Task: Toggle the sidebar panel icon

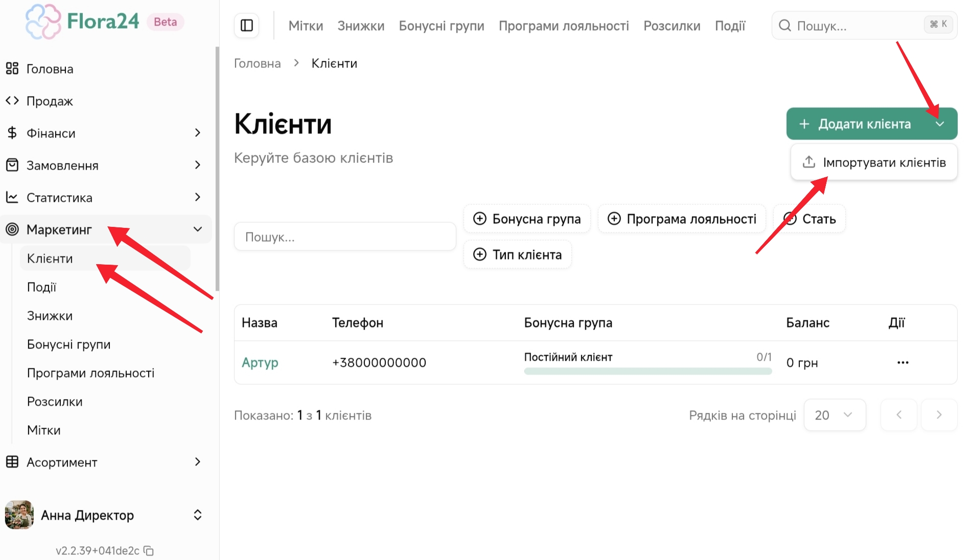Action: pyautogui.click(x=247, y=26)
